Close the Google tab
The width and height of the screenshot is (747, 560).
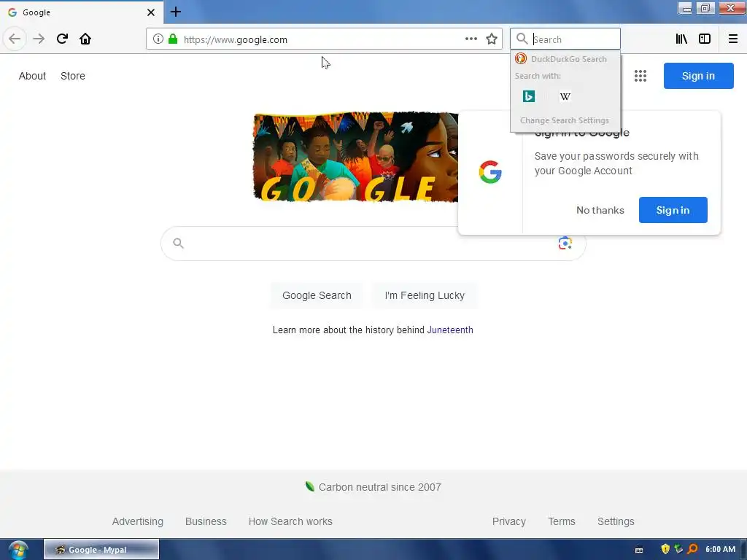coord(151,12)
